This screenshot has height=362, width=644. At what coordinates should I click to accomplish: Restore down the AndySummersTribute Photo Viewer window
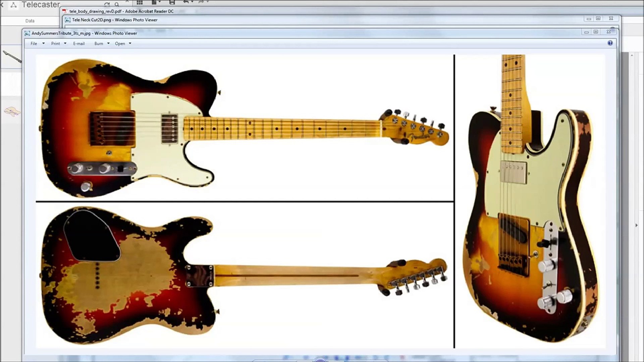pos(596,32)
